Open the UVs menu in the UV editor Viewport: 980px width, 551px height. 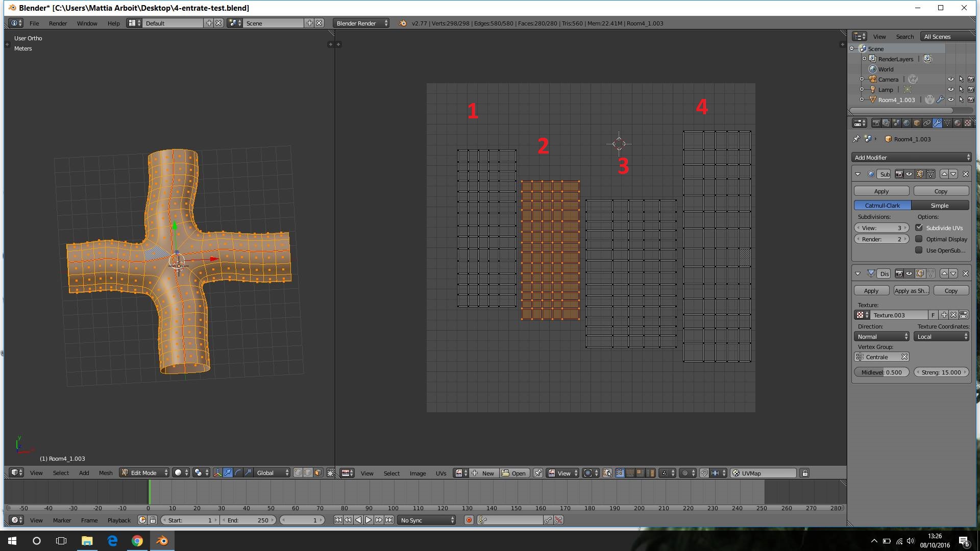click(441, 473)
